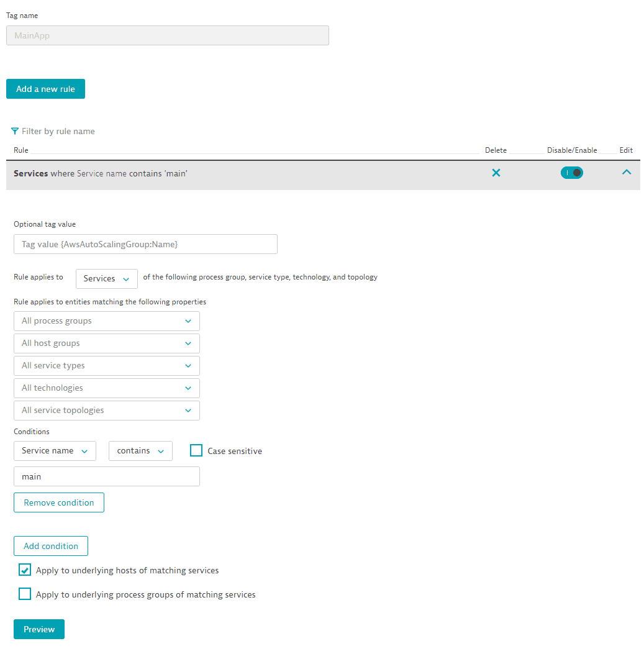
Task: Open the All service topologies dropdown
Action: (107, 411)
